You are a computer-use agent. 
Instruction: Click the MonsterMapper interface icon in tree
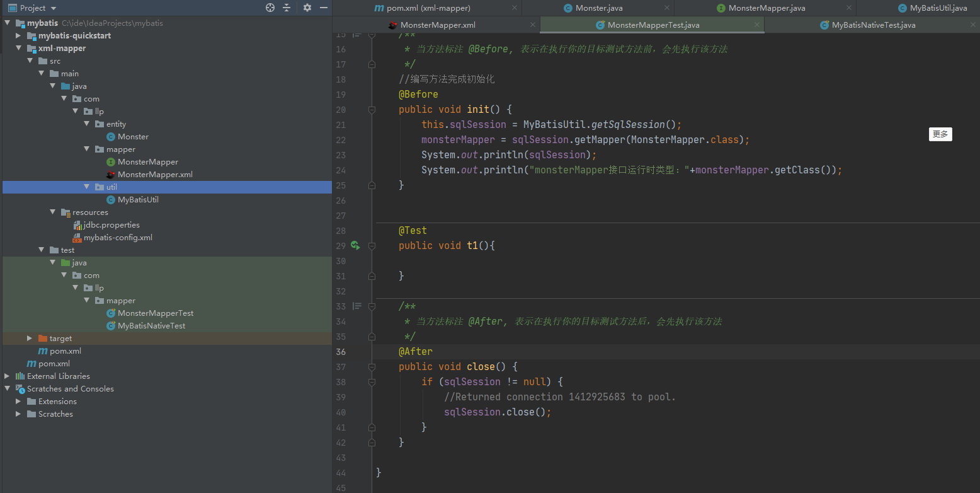(111, 161)
